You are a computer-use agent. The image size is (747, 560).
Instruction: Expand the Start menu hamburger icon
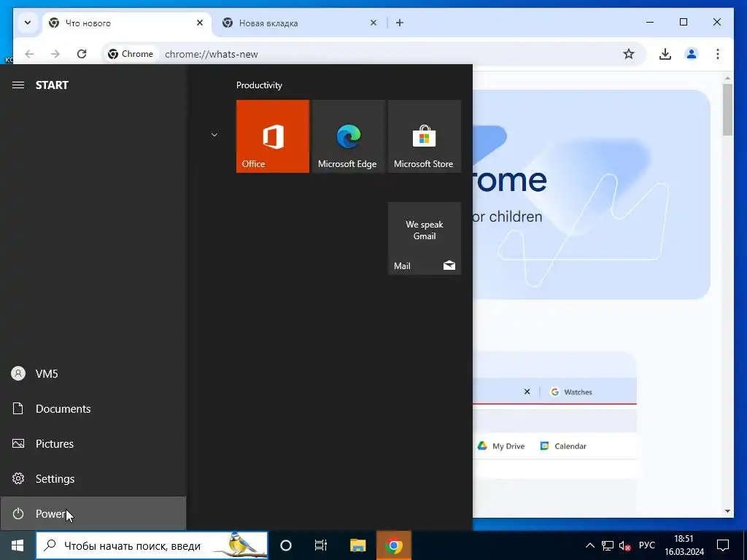tap(18, 85)
